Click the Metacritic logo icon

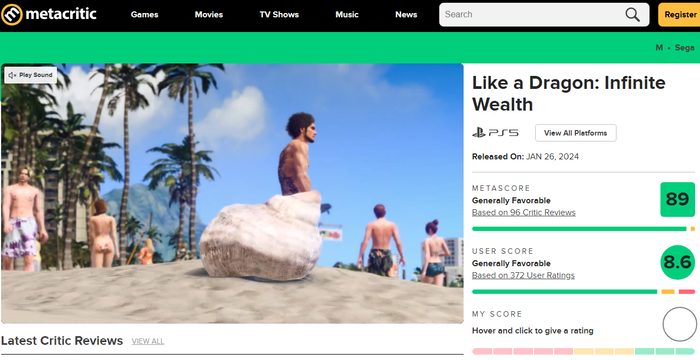point(12,15)
